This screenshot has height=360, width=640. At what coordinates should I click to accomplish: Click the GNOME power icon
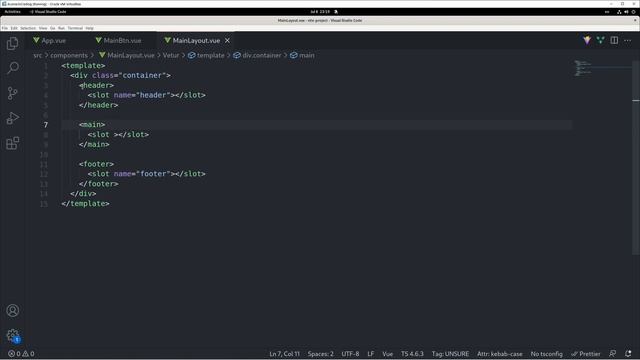coord(633,12)
